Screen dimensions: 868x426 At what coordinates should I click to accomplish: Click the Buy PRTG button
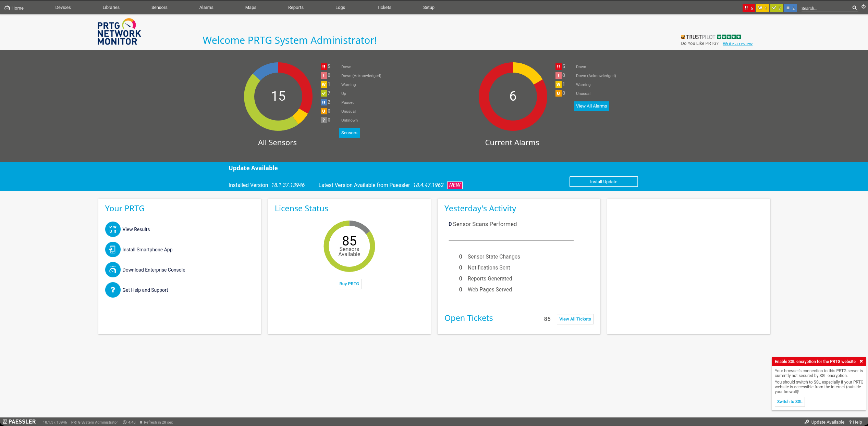point(349,284)
